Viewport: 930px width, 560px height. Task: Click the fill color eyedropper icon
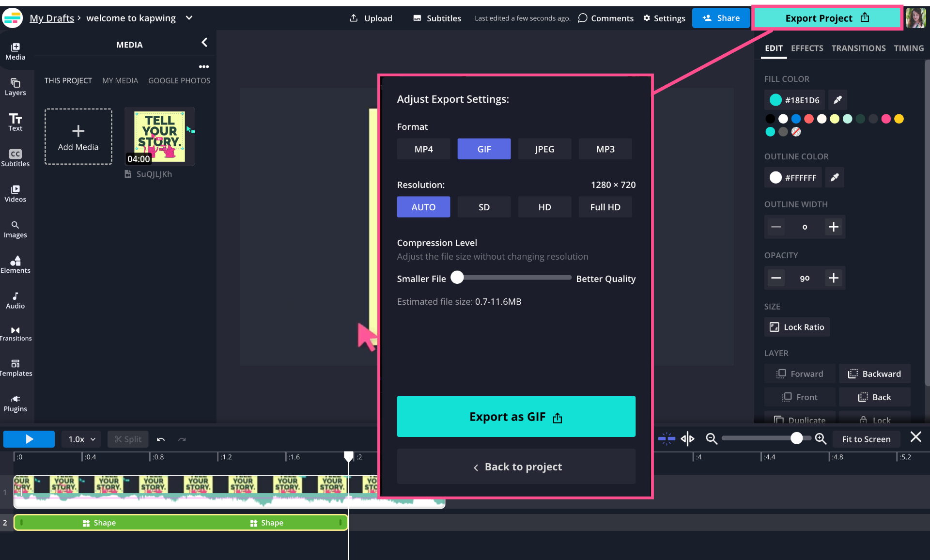point(837,100)
